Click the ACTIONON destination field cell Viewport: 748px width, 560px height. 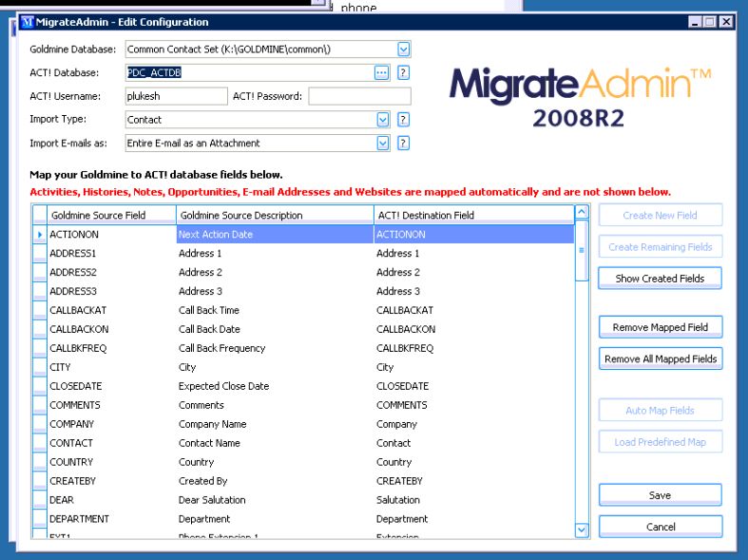pos(474,234)
